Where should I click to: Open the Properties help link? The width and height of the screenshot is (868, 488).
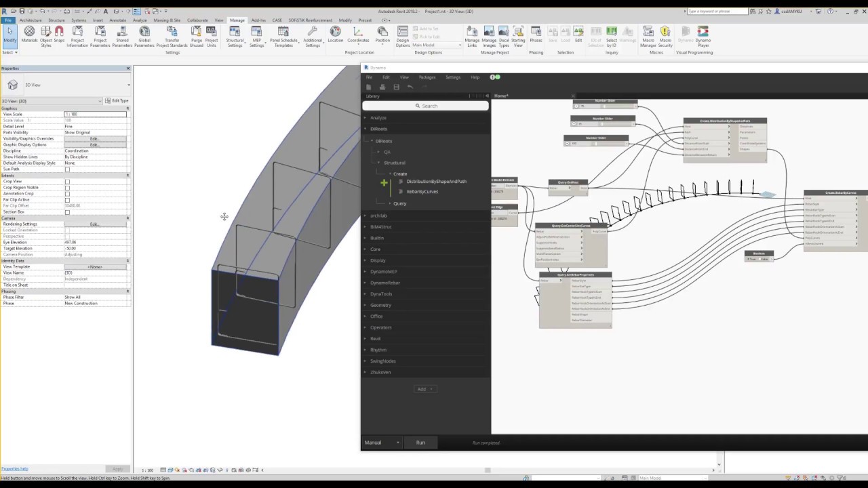click(x=14, y=469)
